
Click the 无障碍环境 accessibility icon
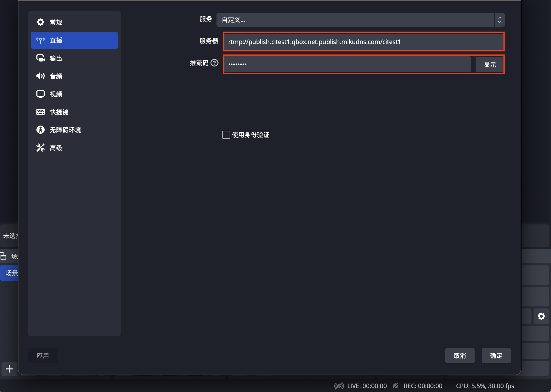click(x=41, y=130)
